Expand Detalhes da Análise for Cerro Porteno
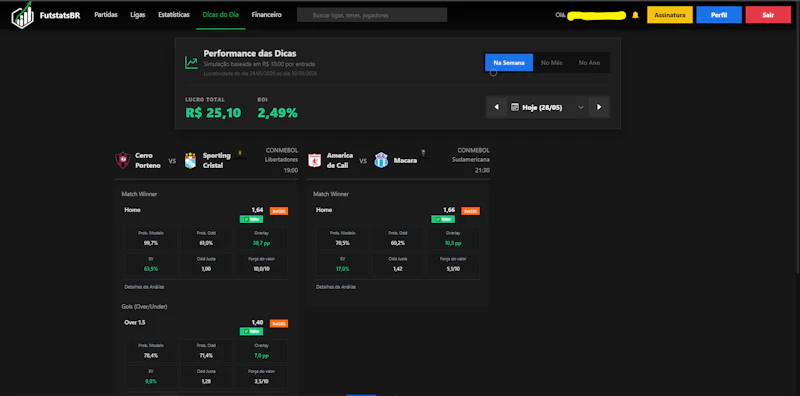Image resolution: width=800 pixels, height=396 pixels. tap(144, 287)
